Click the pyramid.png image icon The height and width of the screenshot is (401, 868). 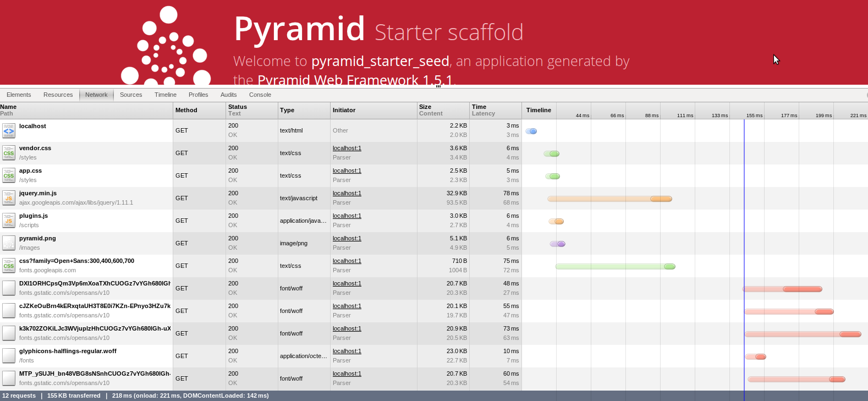[x=9, y=243]
